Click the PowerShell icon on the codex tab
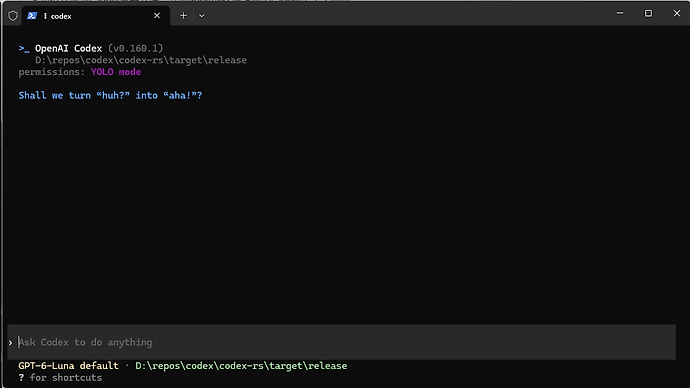 pos(32,16)
